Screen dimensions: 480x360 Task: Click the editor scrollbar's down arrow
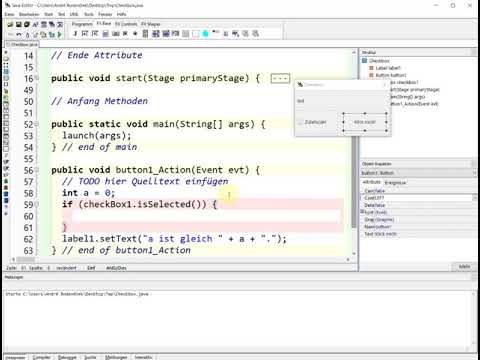click(354, 253)
